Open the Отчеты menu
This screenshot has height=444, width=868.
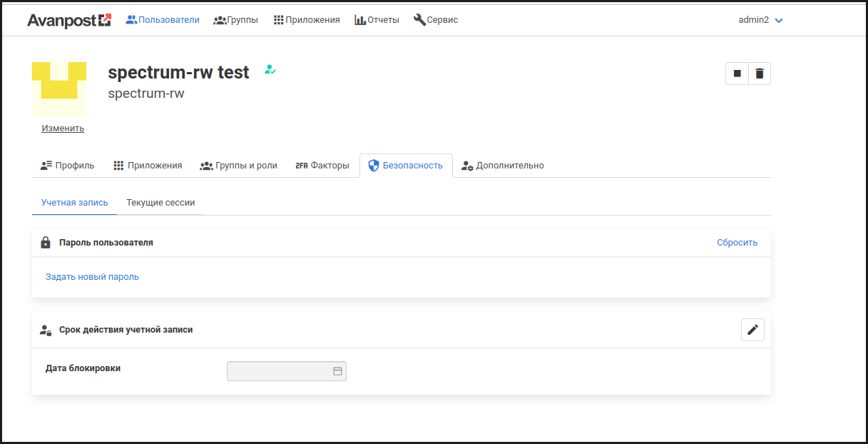pyautogui.click(x=377, y=20)
